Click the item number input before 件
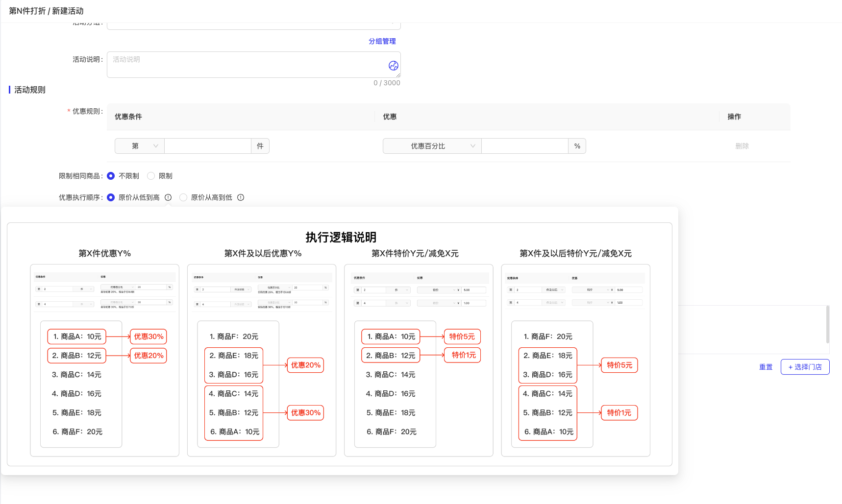Viewport: 842px width, 504px height. click(207, 146)
